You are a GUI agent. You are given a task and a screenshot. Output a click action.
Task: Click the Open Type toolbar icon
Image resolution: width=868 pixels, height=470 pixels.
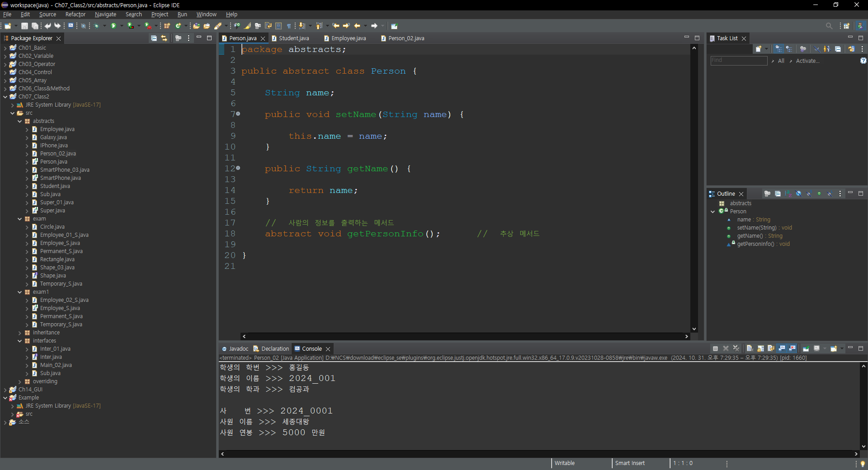click(197, 26)
